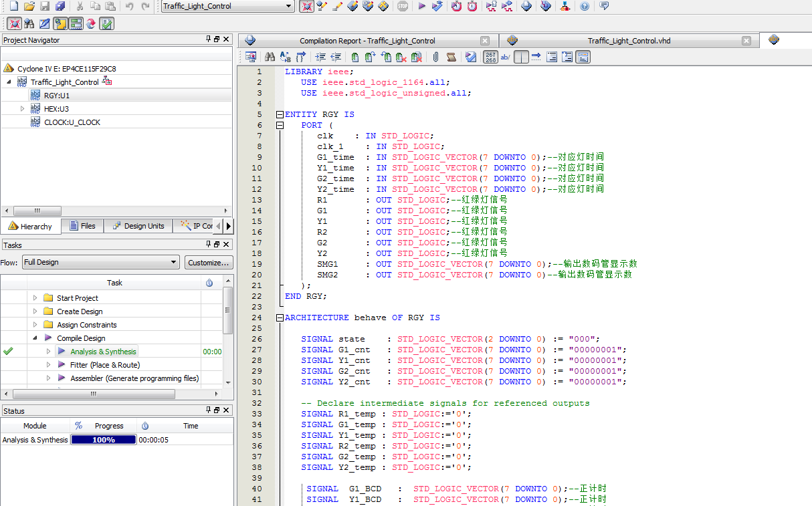Close the Compilation Report tab
812x506 pixels.
[x=485, y=41]
